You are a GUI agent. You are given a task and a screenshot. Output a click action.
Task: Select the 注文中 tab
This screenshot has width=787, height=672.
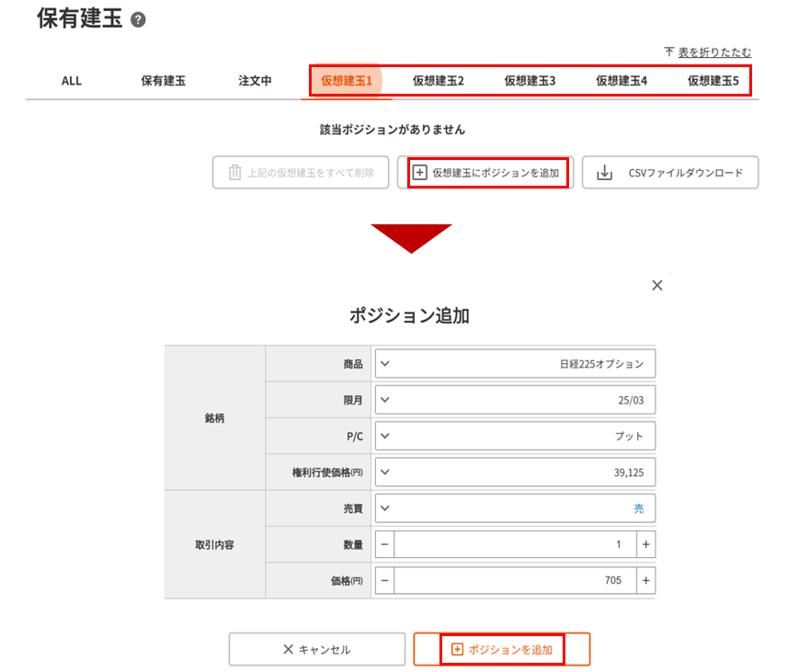click(x=255, y=81)
